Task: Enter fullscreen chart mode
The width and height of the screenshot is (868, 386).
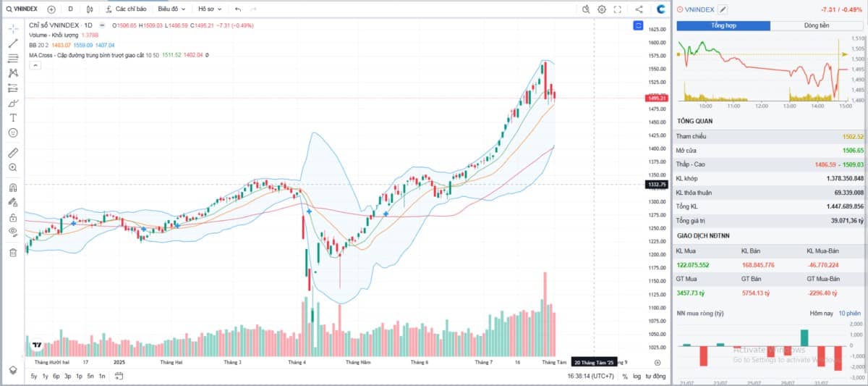Action: pyautogui.click(x=618, y=9)
